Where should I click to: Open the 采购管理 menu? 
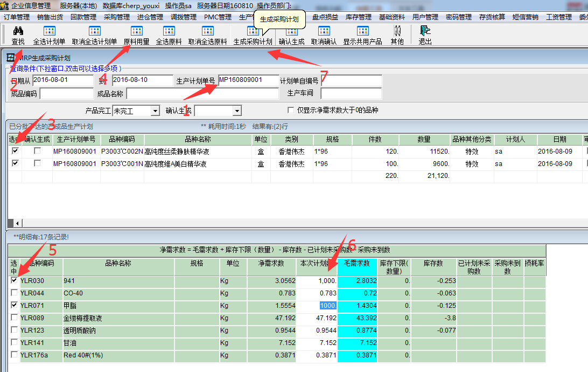117,17
